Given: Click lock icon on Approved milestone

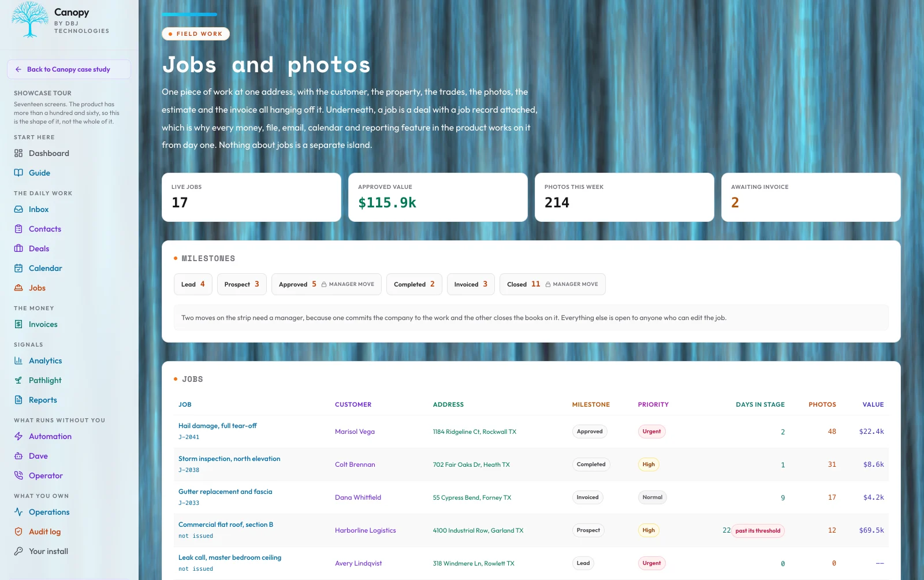Looking at the screenshot, I should pyautogui.click(x=324, y=284).
